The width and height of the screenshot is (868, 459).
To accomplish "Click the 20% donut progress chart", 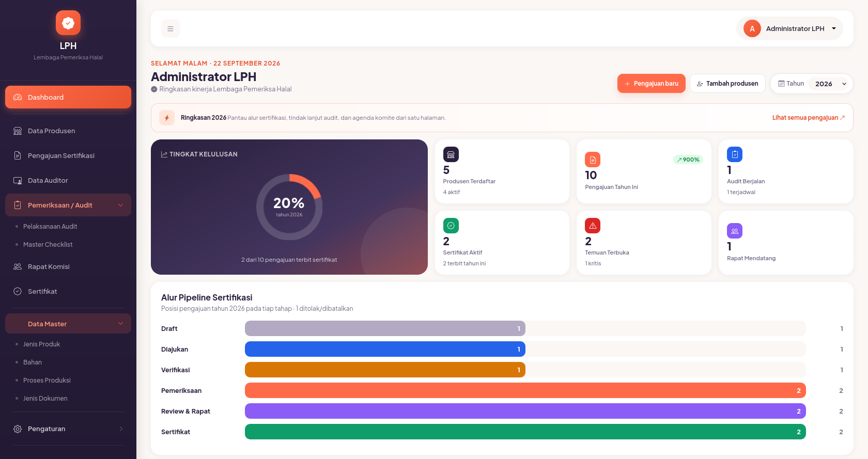I will 289,207.
